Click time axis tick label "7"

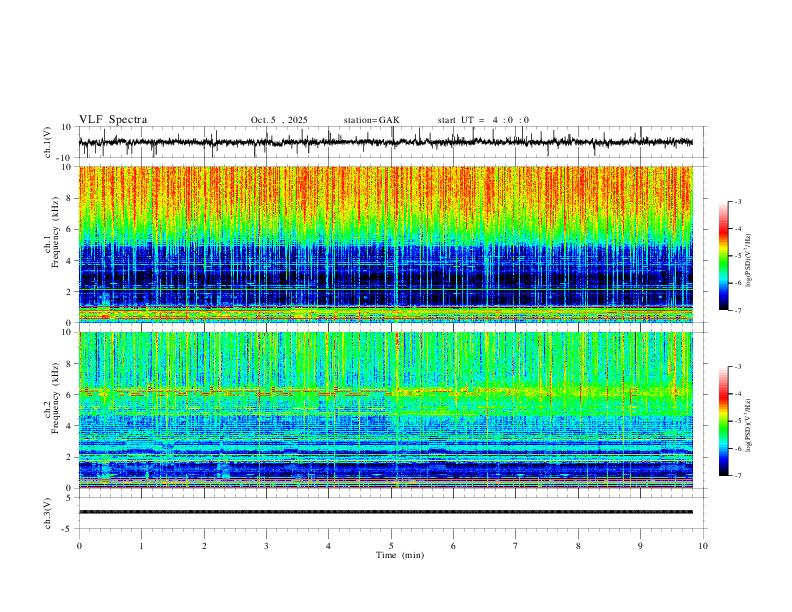pyautogui.click(x=516, y=546)
